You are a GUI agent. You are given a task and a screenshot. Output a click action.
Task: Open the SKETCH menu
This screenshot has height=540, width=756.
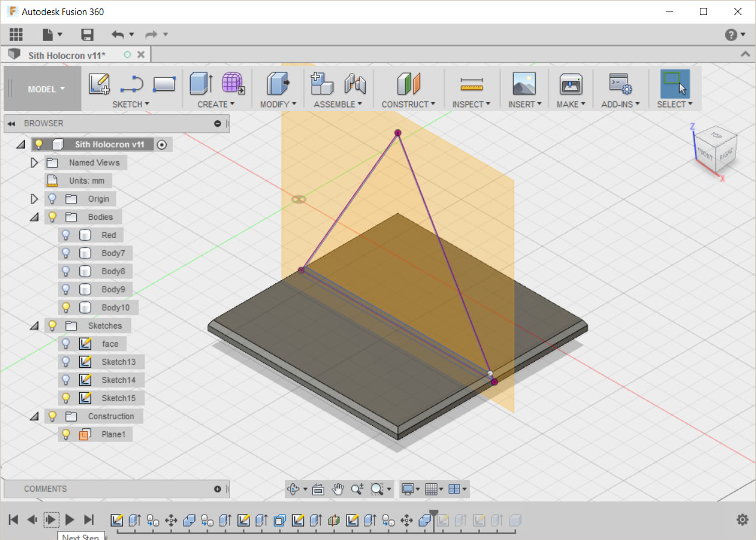[130, 104]
